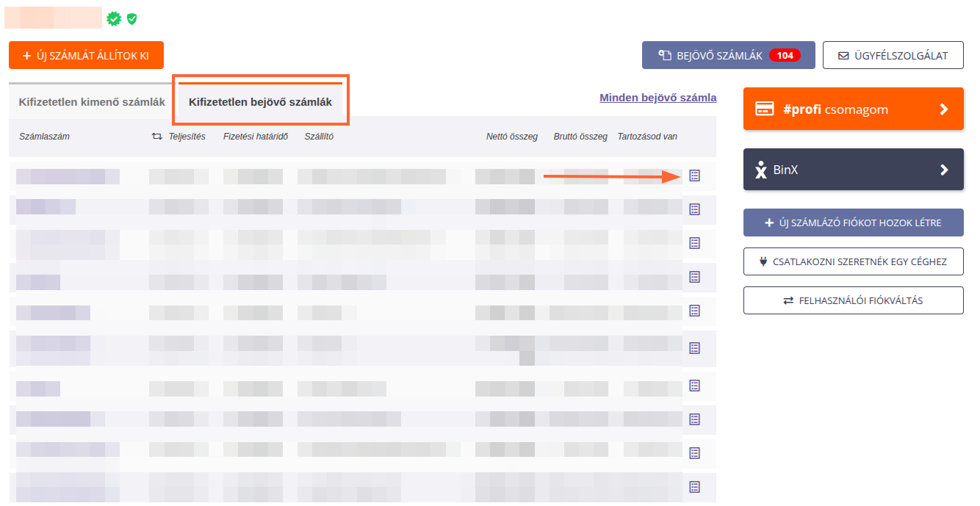The image size is (980, 506).
Task: Click Új számlázó fiókot hozok létre
Action: click(853, 223)
